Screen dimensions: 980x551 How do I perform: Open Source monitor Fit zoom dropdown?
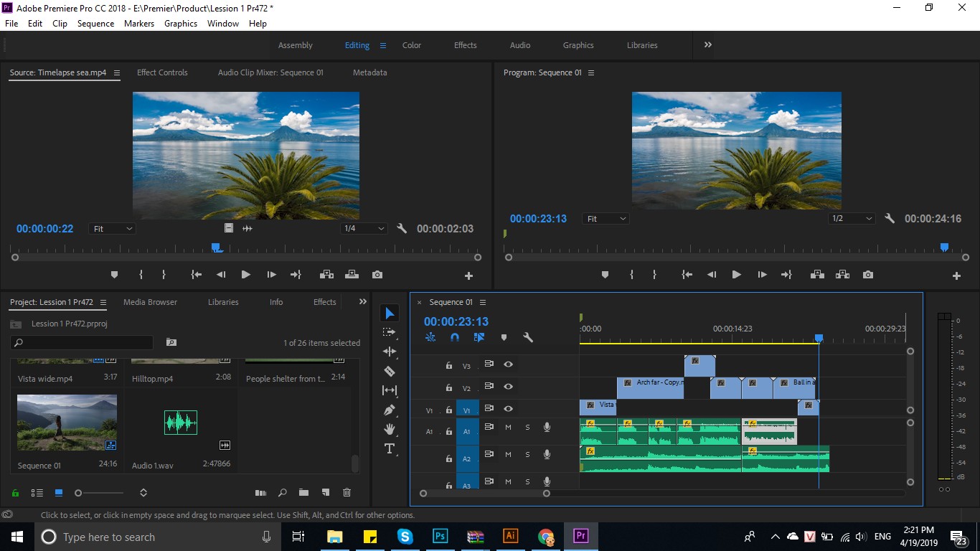pos(113,228)
